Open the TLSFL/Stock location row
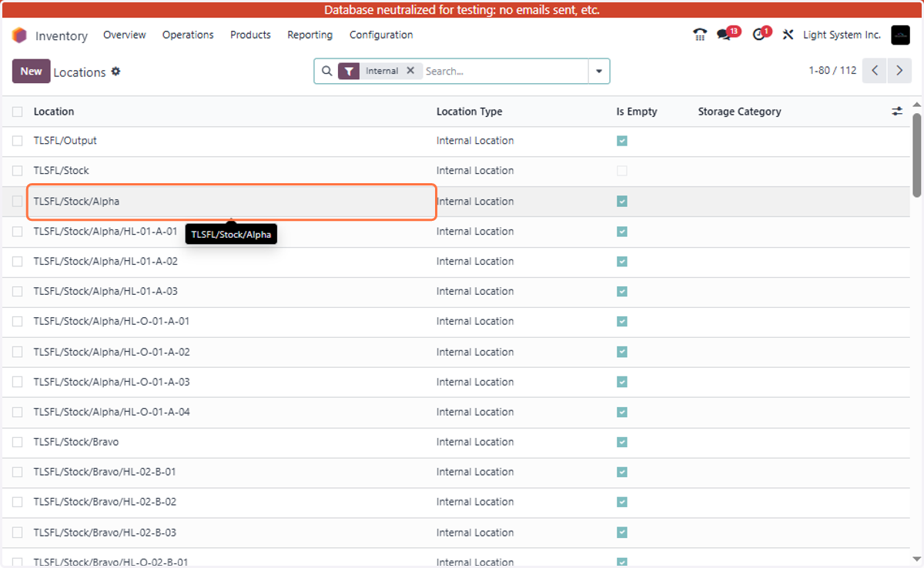 tap(456, 172)
